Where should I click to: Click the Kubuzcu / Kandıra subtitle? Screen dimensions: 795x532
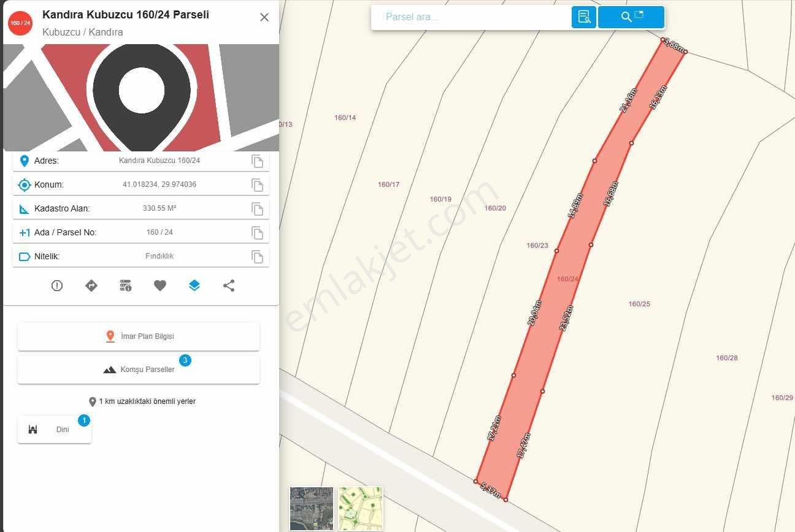(83, 32)
